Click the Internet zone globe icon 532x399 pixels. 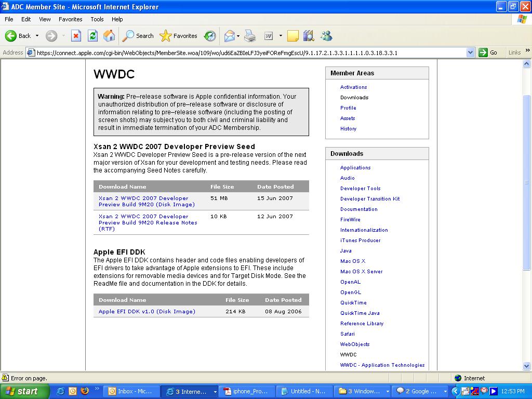[x=458, y=378]
